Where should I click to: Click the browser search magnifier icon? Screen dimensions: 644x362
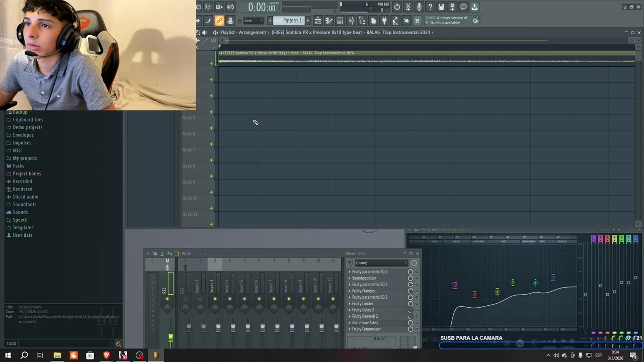click(x=118, y=344)
